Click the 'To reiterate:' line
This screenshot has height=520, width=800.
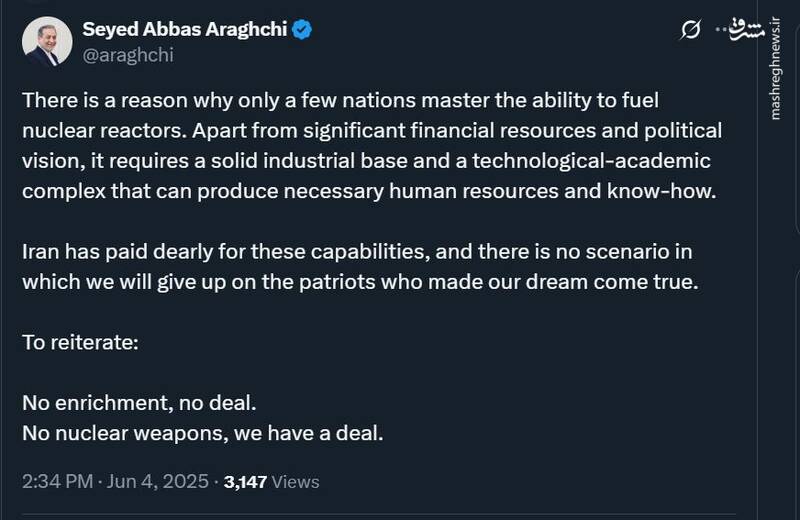tap(80, 343)
